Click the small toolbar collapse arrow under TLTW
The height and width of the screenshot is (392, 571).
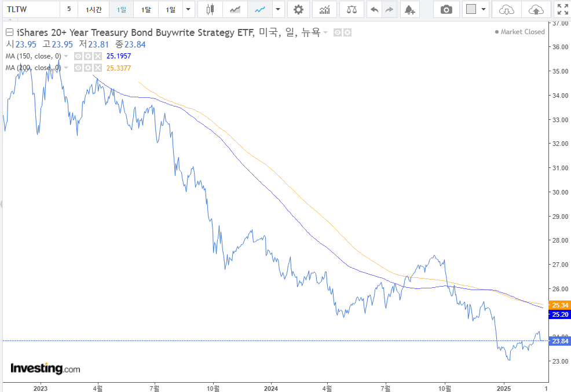click(x=10, y=19)
